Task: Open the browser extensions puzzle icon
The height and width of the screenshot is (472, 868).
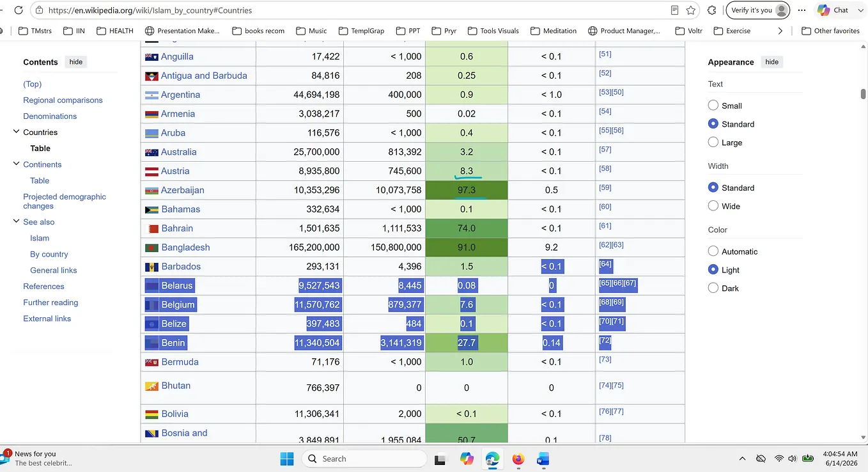Action: pyautogui.click(x=712, y=10)
